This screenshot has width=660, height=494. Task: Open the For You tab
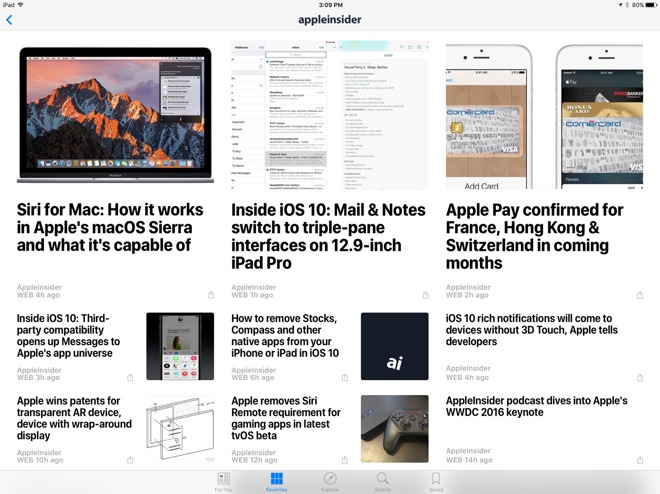(224, 482)
